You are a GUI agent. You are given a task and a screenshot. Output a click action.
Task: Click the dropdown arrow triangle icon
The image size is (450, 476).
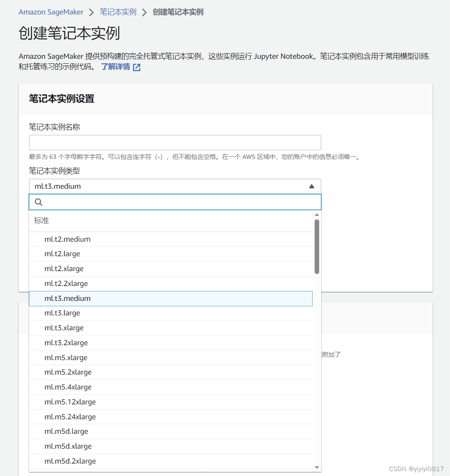pos(312,186)
